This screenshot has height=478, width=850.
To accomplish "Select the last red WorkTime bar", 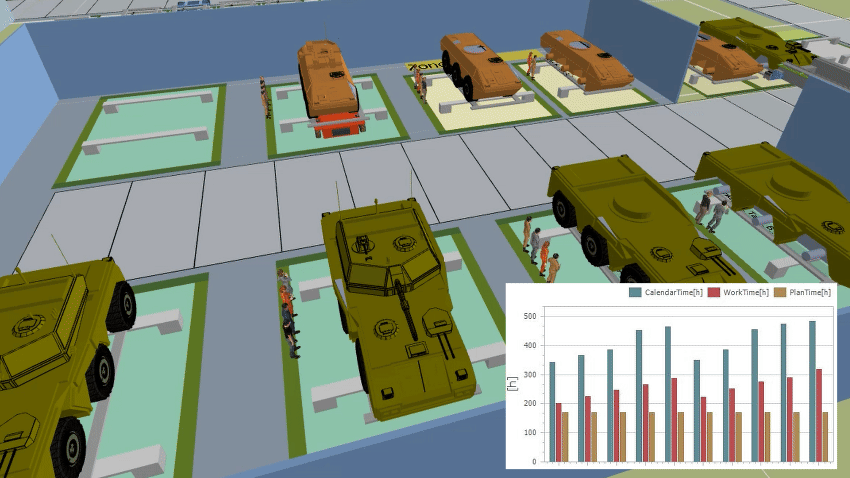I will 819,415.
